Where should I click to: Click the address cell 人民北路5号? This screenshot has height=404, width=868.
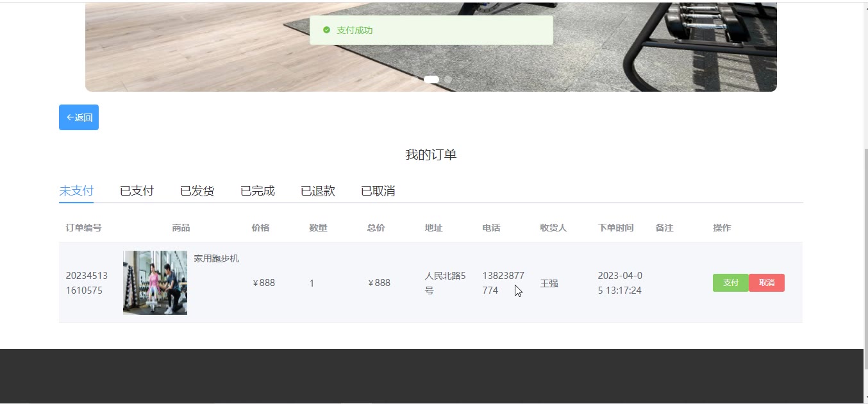click(x=445, y=283)
